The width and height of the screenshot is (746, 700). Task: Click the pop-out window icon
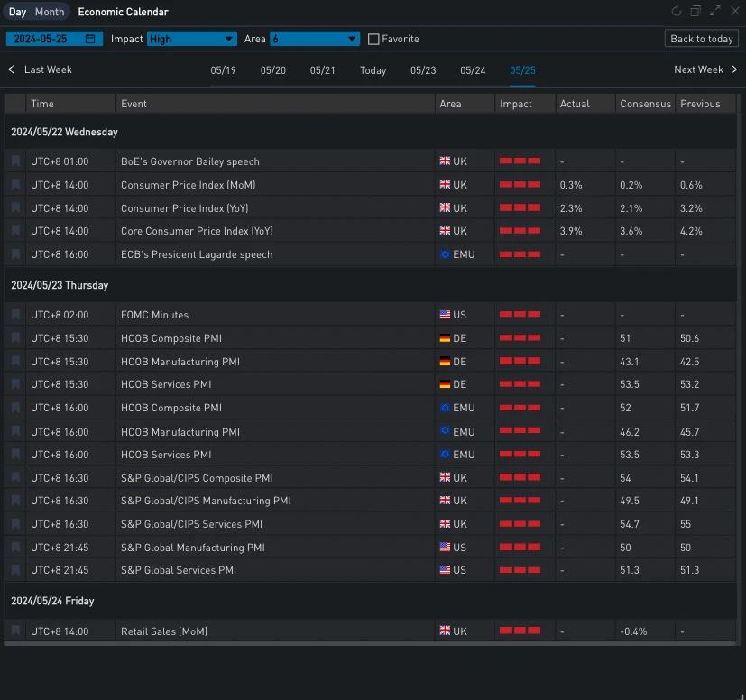point(695,12)
